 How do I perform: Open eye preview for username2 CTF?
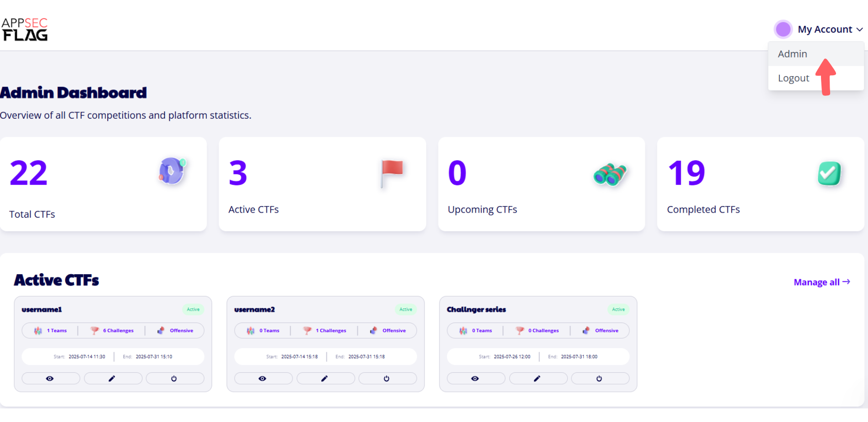[263, 378]
